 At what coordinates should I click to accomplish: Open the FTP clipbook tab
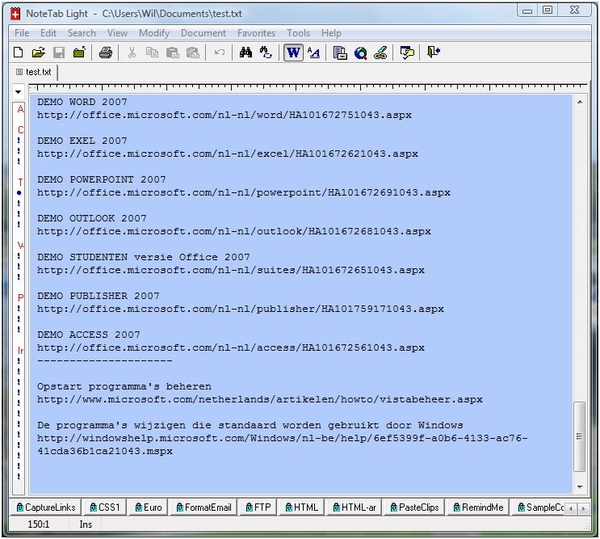pos(258,508)
